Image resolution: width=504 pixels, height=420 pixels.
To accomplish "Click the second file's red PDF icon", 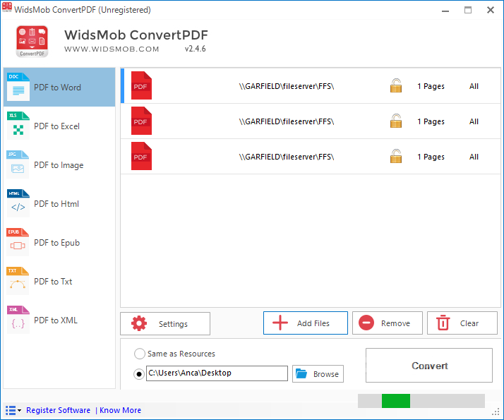I will [141, 121].
